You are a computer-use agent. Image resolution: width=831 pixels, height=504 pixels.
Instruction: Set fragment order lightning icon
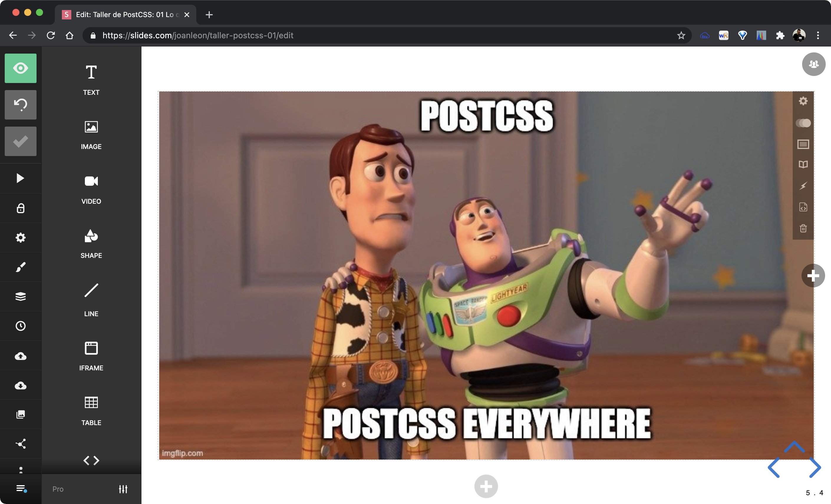[803, 186]
